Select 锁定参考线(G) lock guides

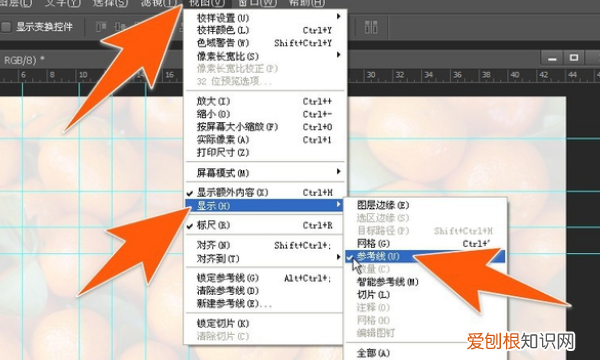[x=265, y=278]
